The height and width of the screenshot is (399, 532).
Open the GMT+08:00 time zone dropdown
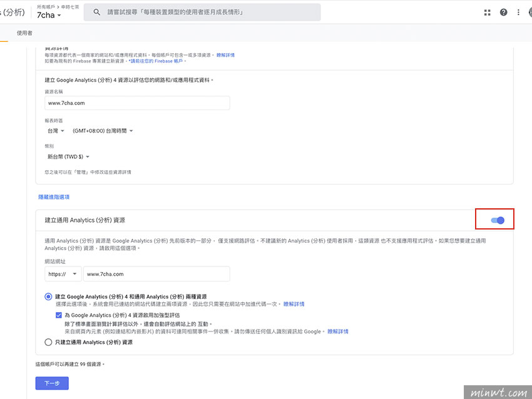(103, 131)
